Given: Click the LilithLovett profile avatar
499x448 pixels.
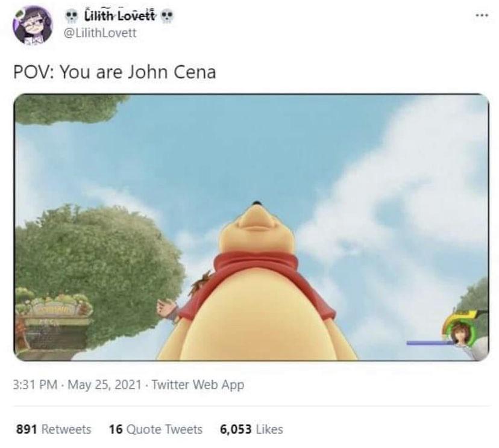Looking at the screenshot, I should click(x=33, y=25).
